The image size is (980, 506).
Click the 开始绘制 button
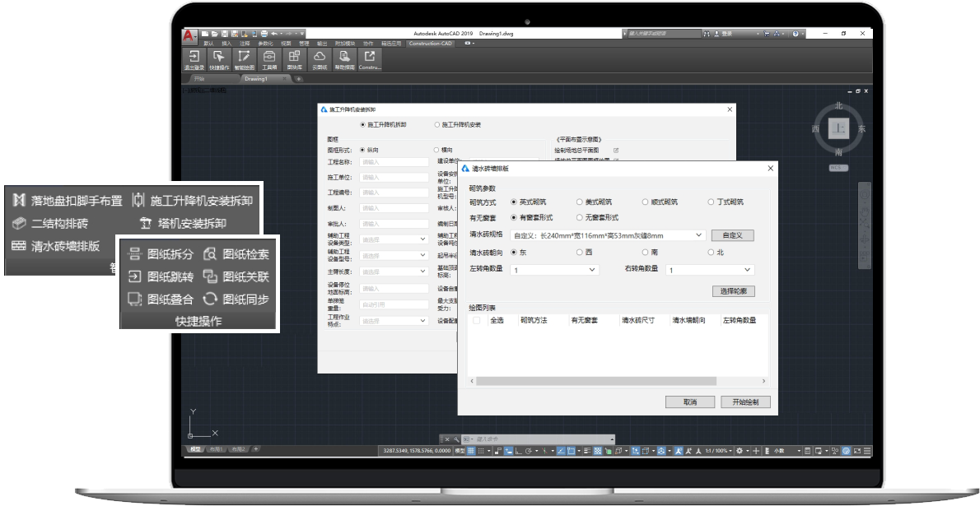745,402
